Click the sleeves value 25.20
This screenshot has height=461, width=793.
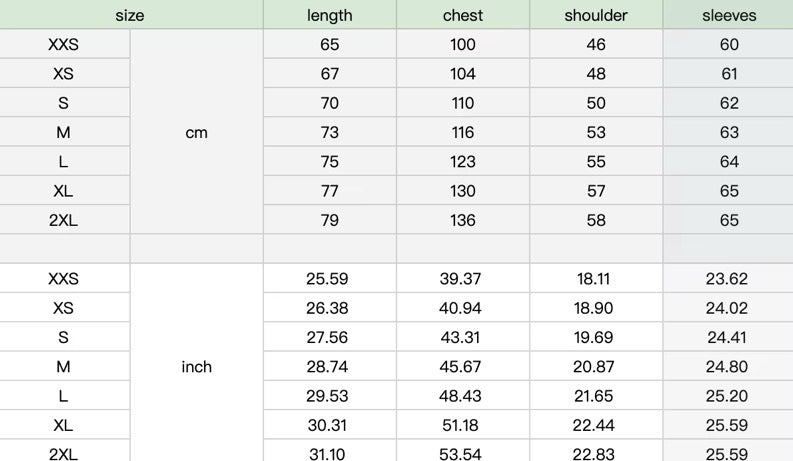[727, 397]
